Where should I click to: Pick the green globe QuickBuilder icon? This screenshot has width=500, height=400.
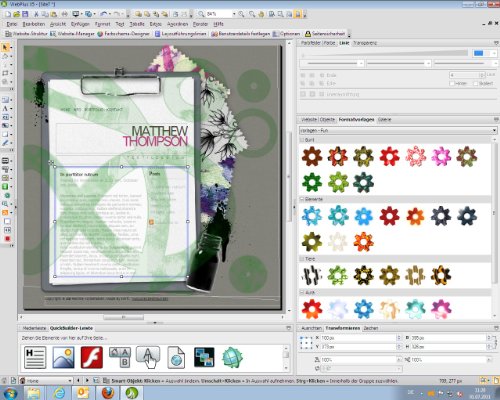pyautogui.click(x=232, y=357)
